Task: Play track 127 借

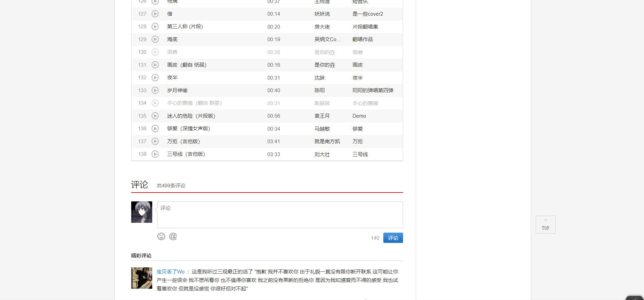Action: pyautogui.click(x=155, y=14)
